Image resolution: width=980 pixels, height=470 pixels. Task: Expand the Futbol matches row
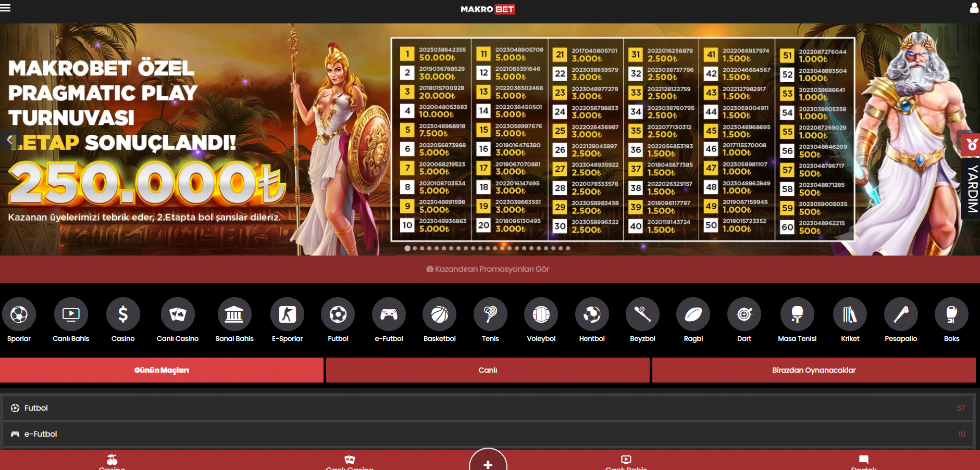click(489, 408)
